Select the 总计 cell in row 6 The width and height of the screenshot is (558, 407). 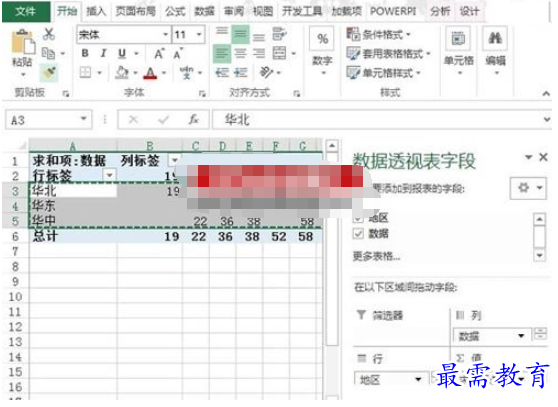click(73, 236)
